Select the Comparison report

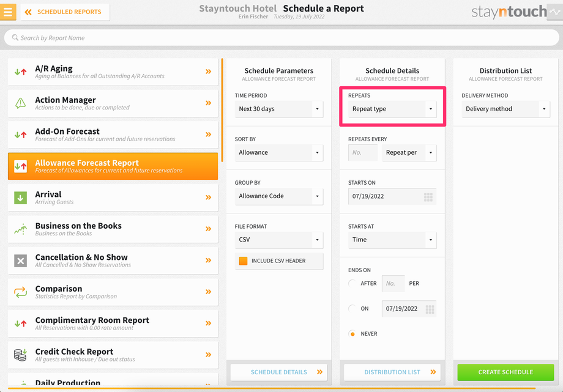click(x=113, y=292)
